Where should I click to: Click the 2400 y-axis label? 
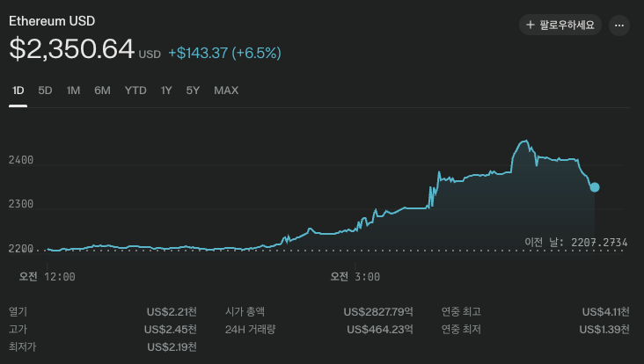21,160
